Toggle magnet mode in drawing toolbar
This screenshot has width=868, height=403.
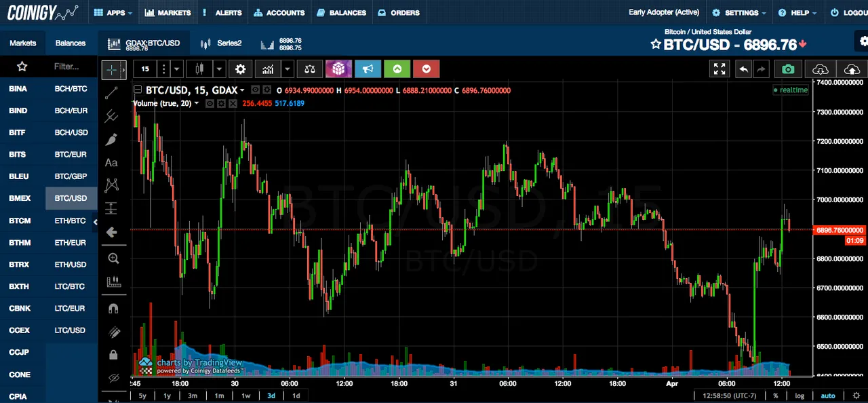[113, 309]
